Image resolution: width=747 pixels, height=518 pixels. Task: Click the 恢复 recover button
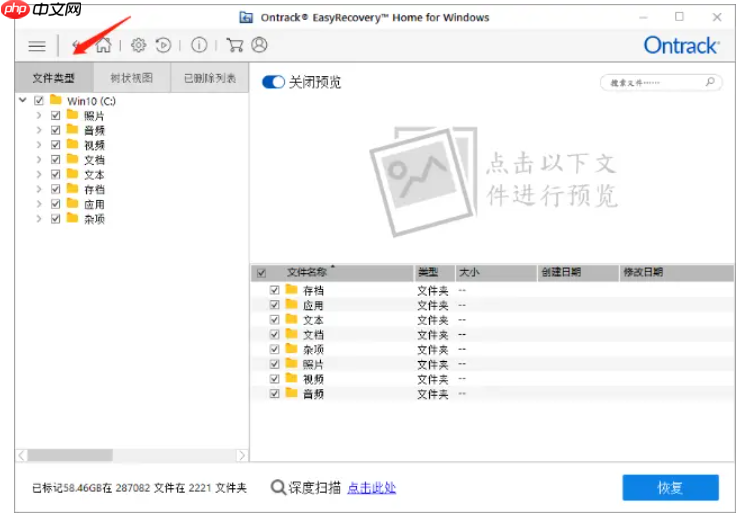(670, 488)
